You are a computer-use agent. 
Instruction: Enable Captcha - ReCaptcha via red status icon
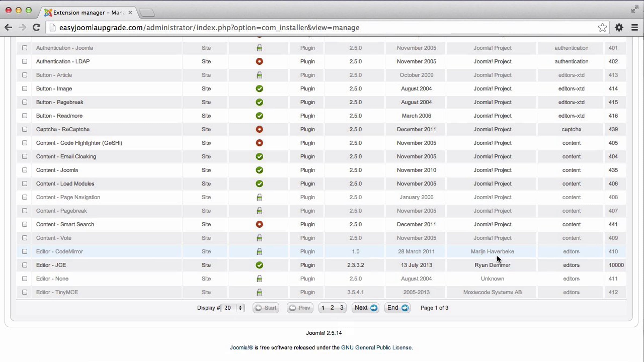[x=259, y=129]
